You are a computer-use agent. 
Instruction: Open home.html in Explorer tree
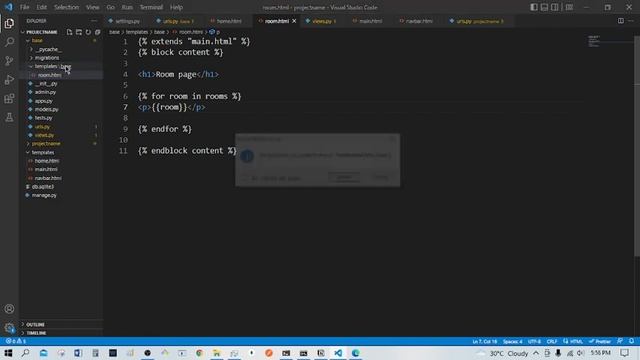click(47, 161)
